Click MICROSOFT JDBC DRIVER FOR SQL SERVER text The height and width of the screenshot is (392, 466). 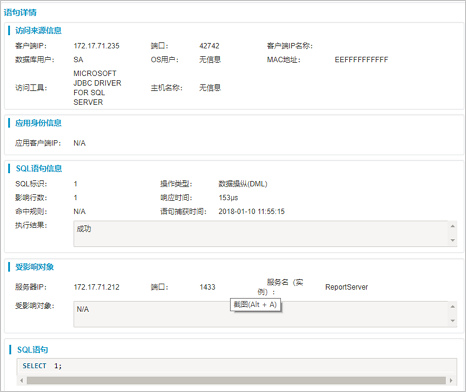click(97, 88)
